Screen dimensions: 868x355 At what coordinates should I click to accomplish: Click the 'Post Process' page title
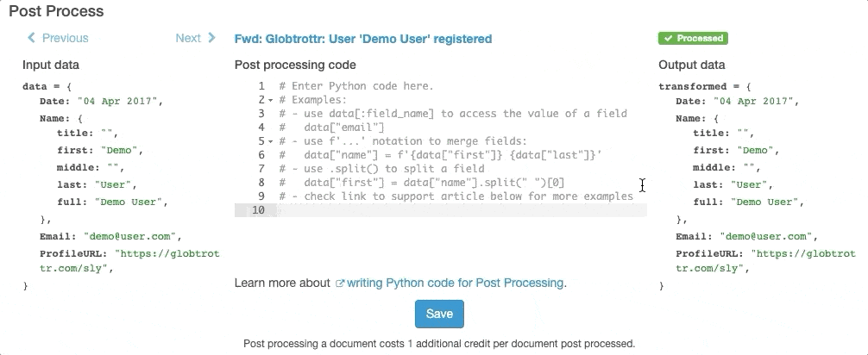[x=56, y=11]
